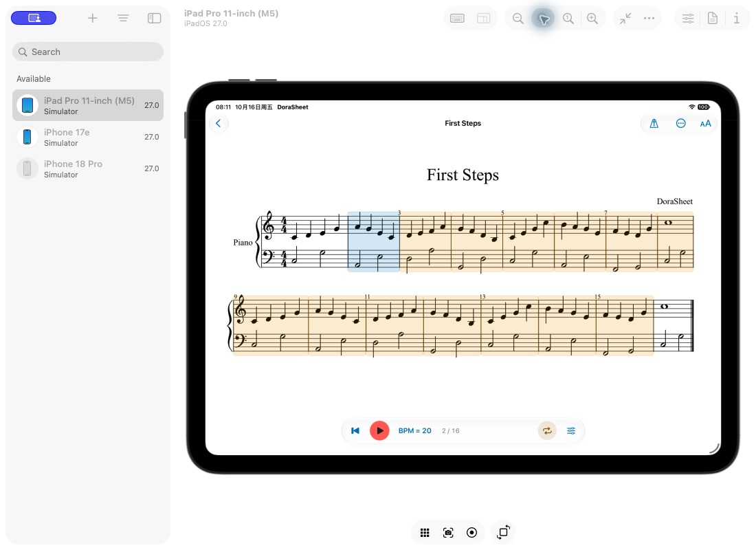Image resolution: width=756 pixels, height=550 pixels.
Task: Open the toolbar more options ellipsis
Action: (x=649, y=19)
